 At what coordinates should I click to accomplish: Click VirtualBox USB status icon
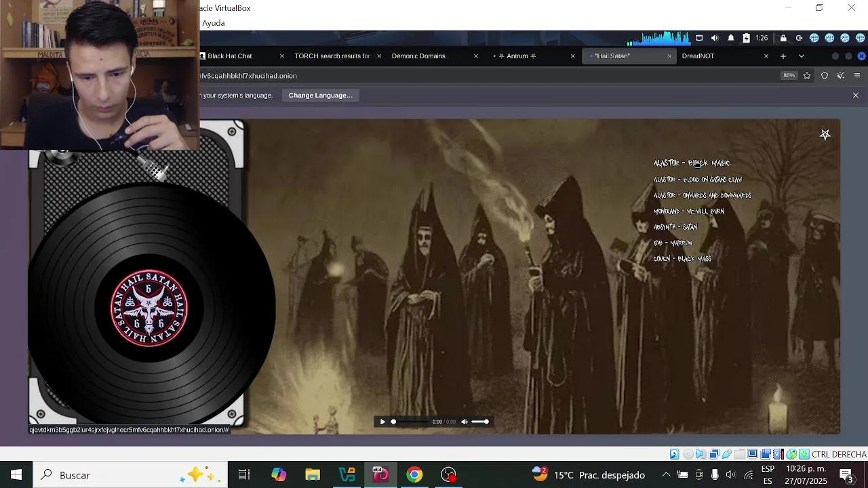(x=727, y=454)
